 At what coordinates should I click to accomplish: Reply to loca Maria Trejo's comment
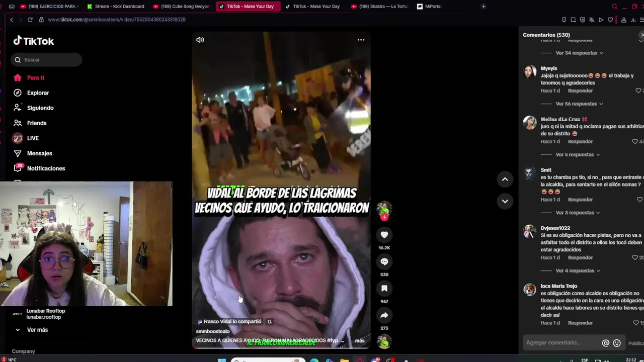click(x=580, y=323)
